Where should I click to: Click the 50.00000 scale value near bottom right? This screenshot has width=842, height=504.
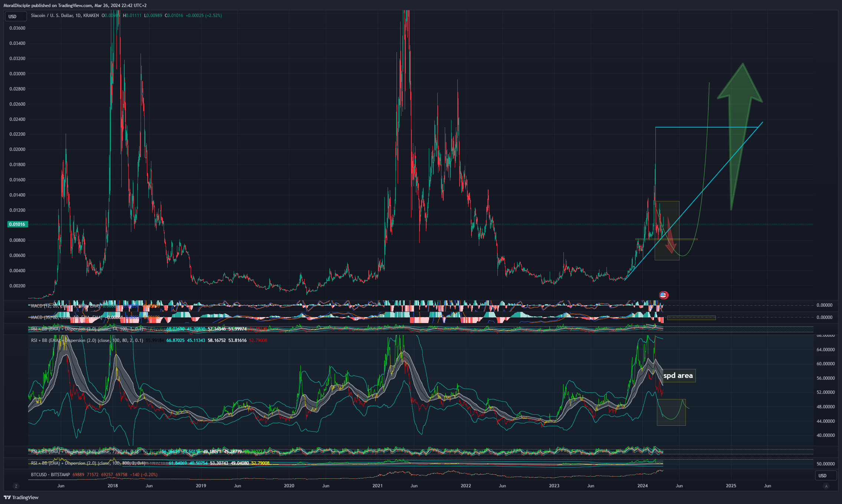tap(826, 464)
